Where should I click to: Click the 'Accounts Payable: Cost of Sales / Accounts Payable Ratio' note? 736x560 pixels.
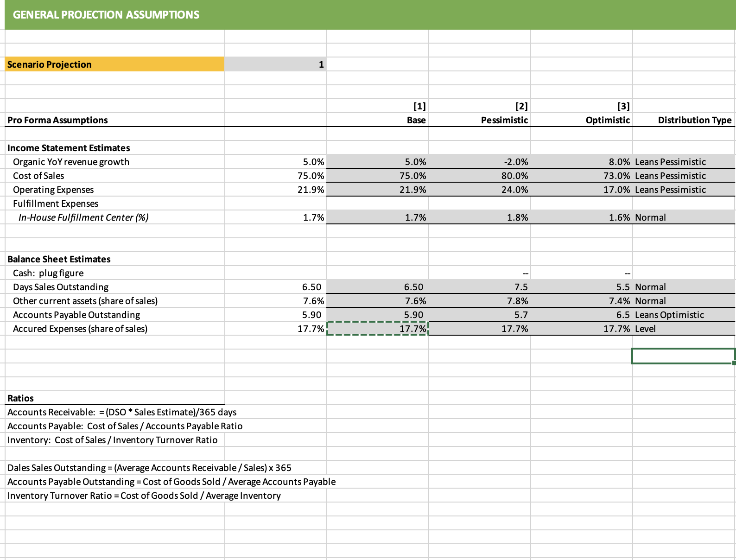tap(125, 426)
